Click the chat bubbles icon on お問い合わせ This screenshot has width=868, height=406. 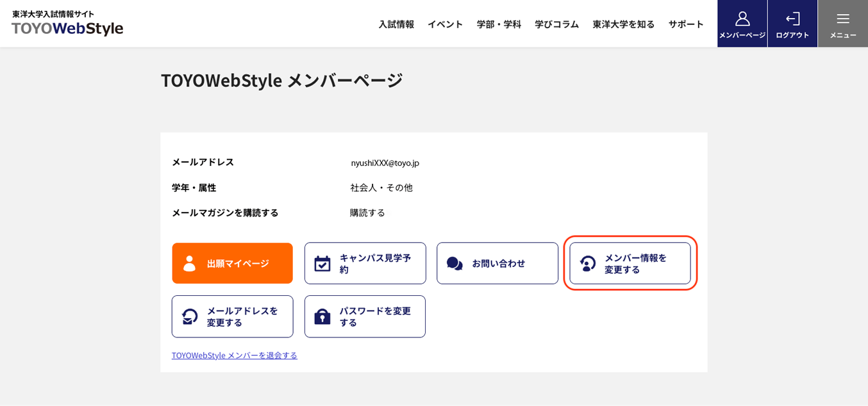tap(455, 263)
